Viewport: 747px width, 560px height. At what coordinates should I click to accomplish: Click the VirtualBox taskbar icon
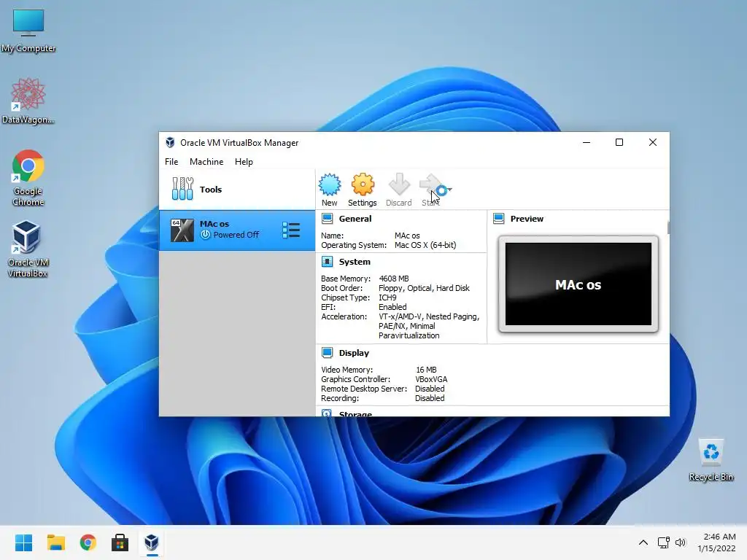coord(152,542)
